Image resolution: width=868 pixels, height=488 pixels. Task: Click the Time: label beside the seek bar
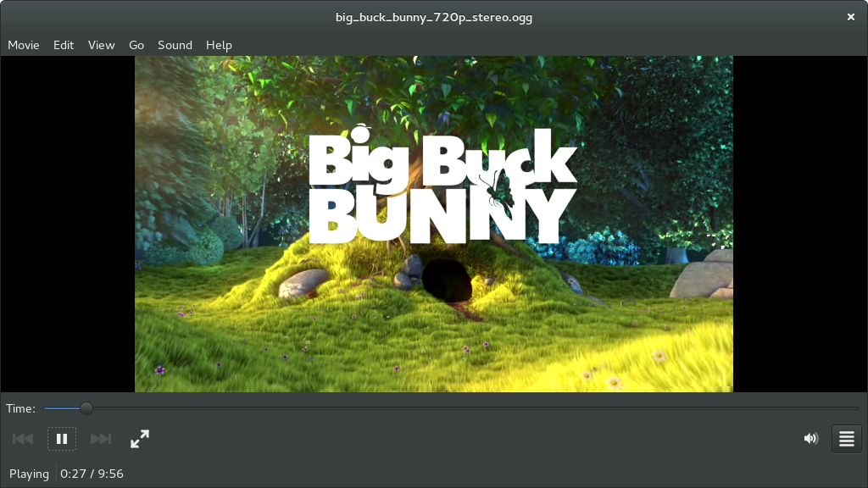click(20, 408)
